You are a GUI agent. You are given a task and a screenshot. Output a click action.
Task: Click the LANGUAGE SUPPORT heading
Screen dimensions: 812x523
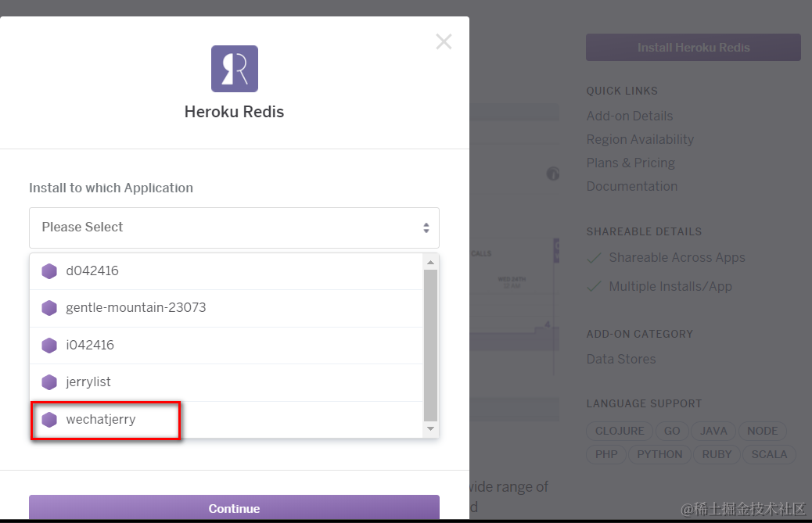[645, 403]
